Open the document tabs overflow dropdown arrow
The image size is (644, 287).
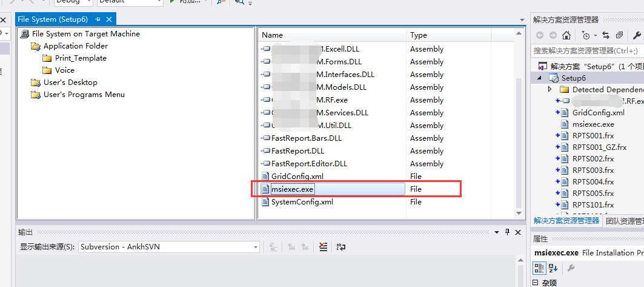coord(522,20)
